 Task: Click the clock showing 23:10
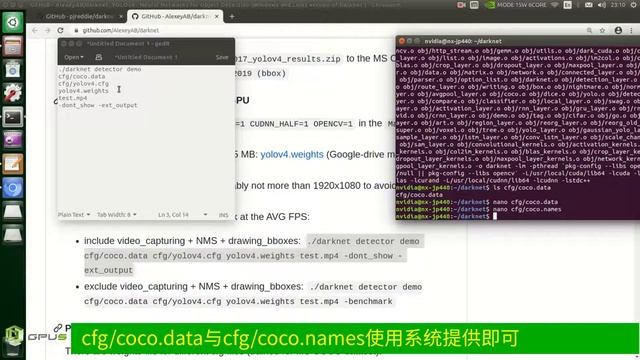[618, 5]
